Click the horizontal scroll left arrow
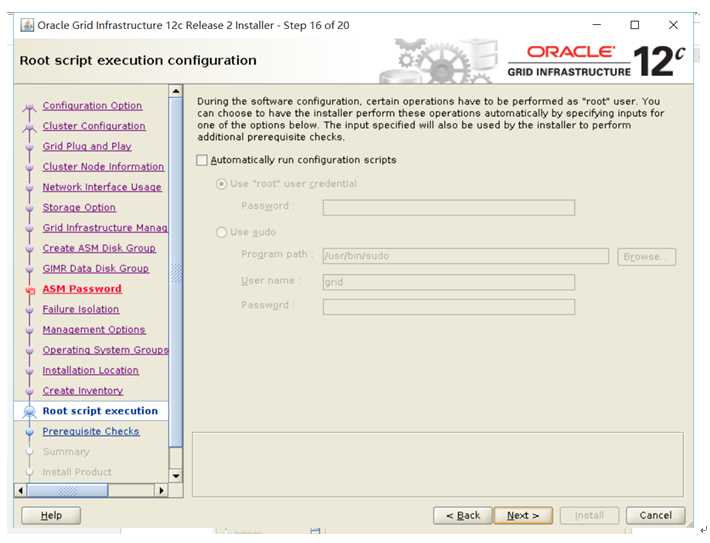This screenshot has width=710, height=543. pos(20,490)
